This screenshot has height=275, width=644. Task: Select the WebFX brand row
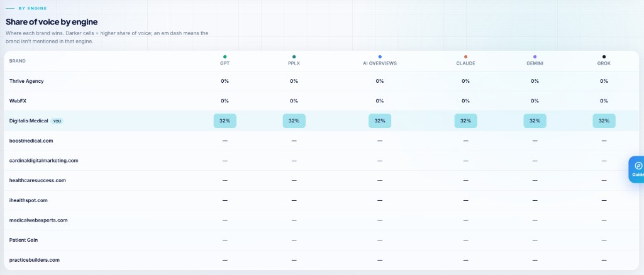click(x=321, y=101)
